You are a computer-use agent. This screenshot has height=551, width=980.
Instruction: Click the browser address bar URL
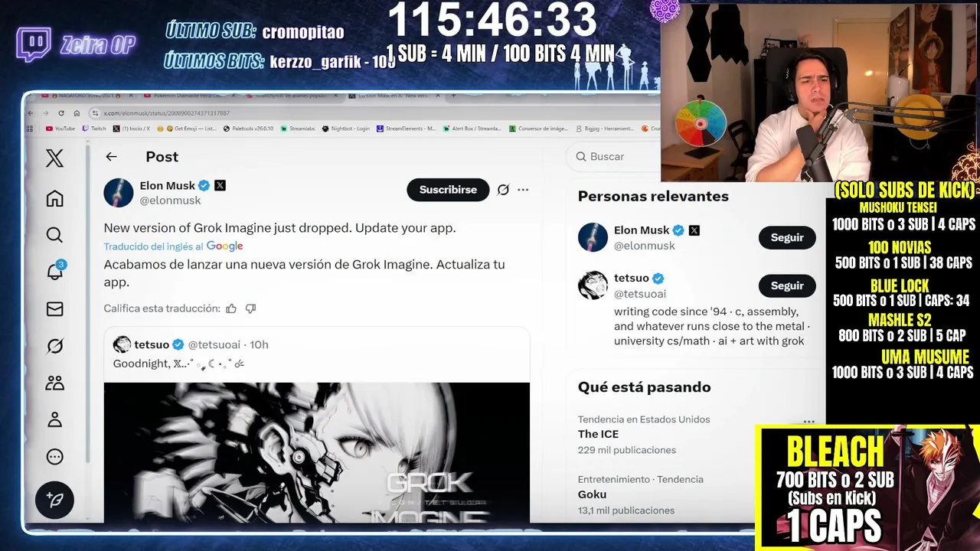[x=166, y=113]
